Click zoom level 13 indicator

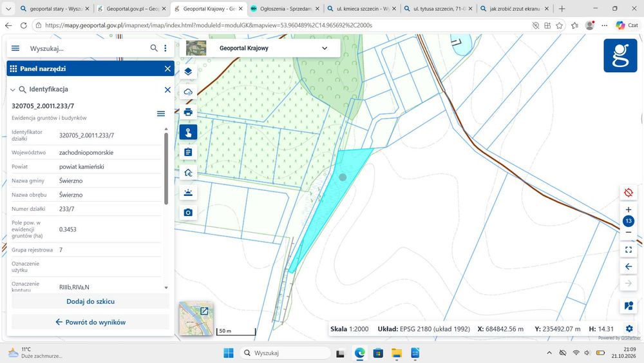[628, 221]
